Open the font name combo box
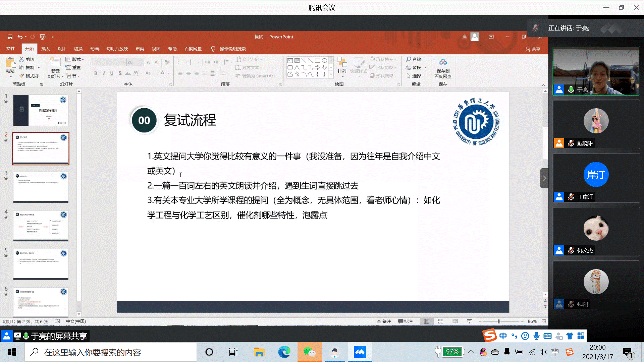The image size is (644, 362). [109, 62]
